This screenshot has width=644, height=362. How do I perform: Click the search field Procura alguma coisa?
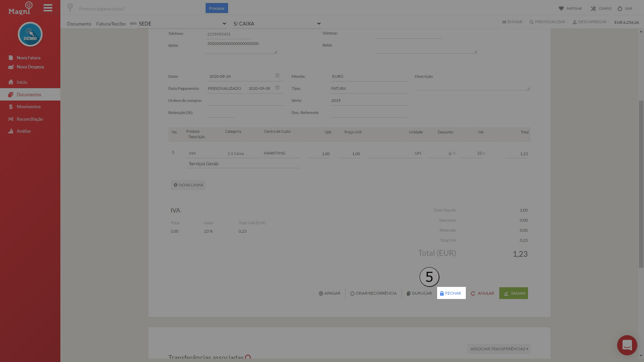(141, 8)
